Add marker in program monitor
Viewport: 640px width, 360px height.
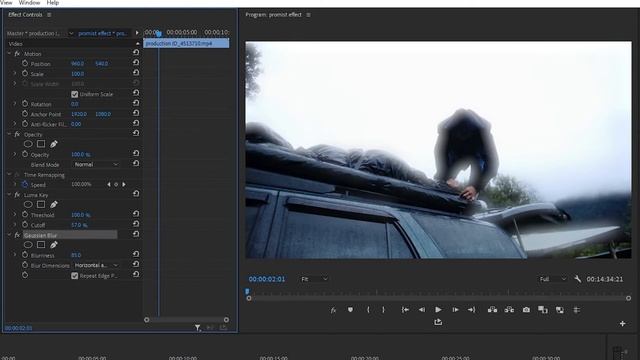click(x=350, y=310)
